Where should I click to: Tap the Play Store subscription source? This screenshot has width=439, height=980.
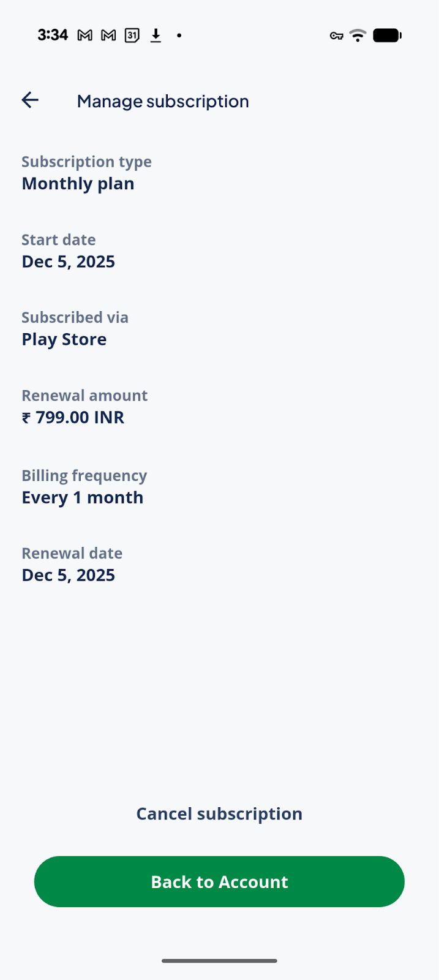point(64,339)
